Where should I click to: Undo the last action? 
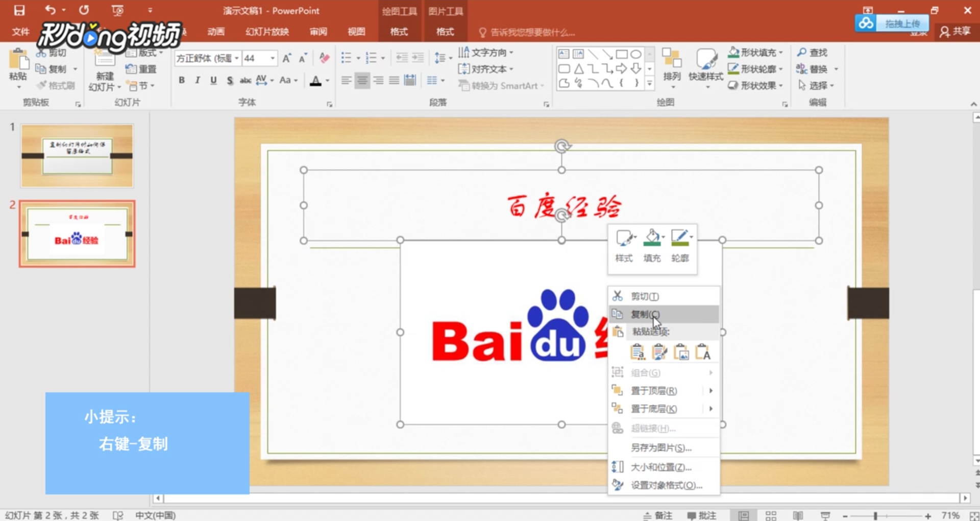(x=50, y=10)
